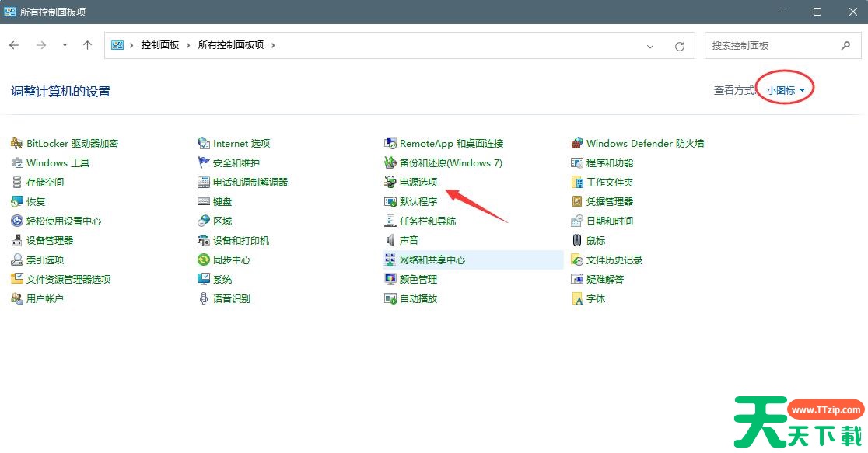
Task: Click the 电话和调制解调器 icon
Action: pos(204,182)
